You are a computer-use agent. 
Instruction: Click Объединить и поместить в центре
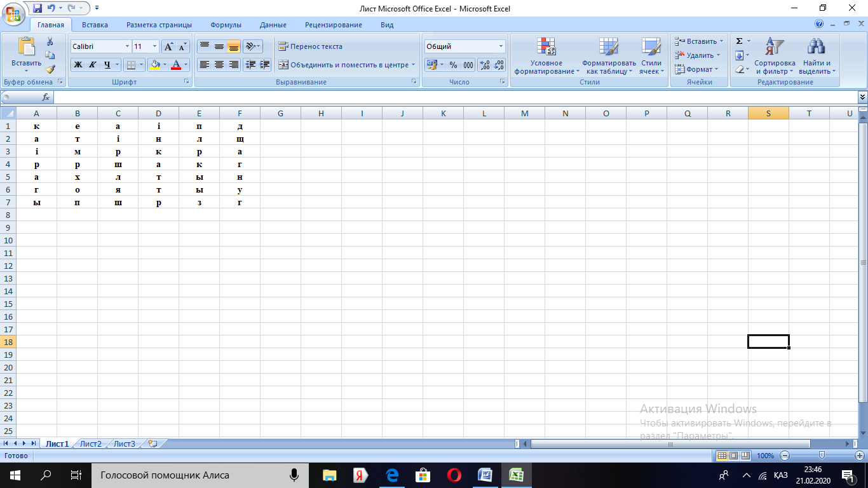(343, 65)
